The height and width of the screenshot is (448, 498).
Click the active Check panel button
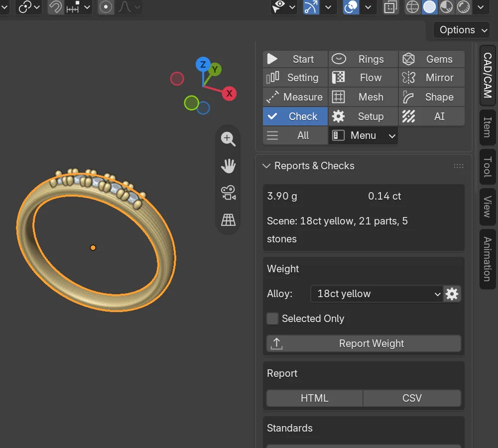295,116
